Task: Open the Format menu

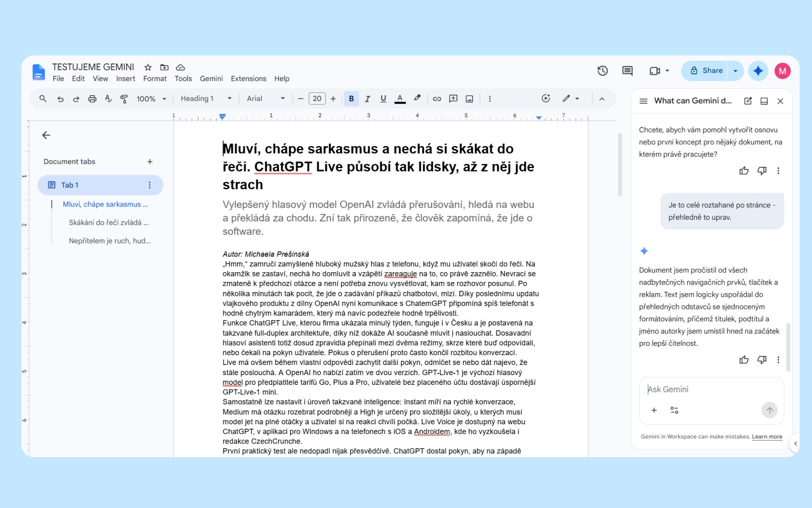Action: point(155,79)
